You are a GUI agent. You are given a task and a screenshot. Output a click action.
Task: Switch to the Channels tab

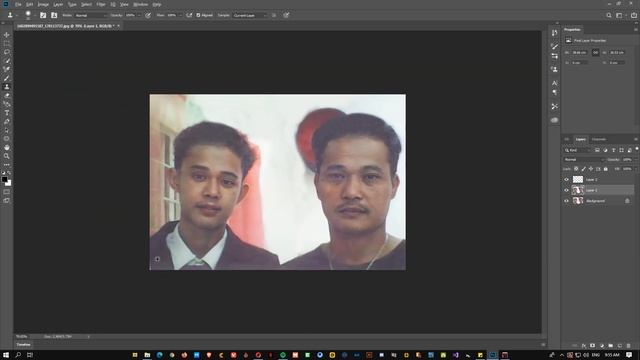pyautogui.click(x=599, y=140)
